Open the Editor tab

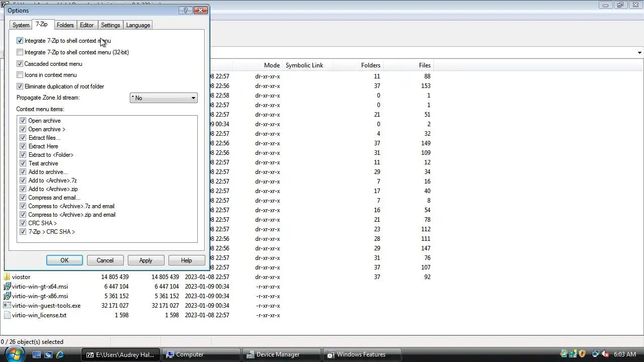point(87,25)
